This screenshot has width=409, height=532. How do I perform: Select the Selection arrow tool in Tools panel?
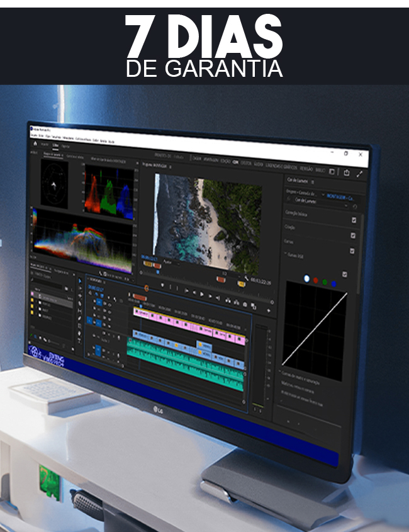(80, 281)
